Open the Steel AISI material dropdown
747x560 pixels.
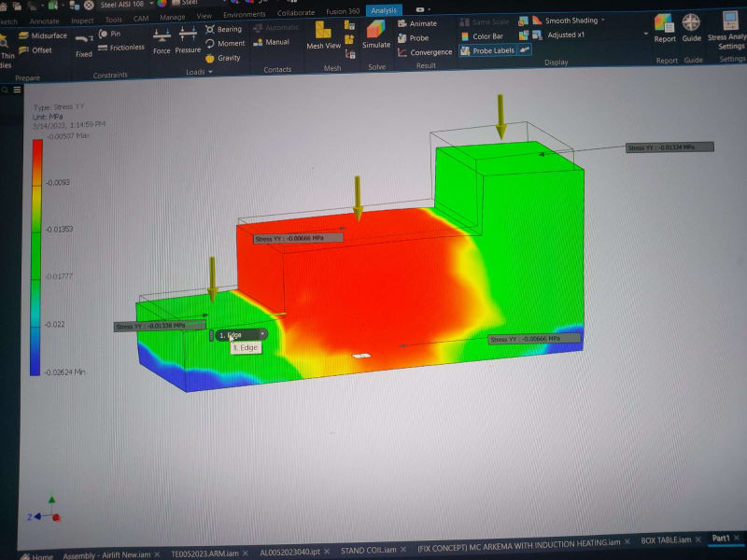coord(151,4)
